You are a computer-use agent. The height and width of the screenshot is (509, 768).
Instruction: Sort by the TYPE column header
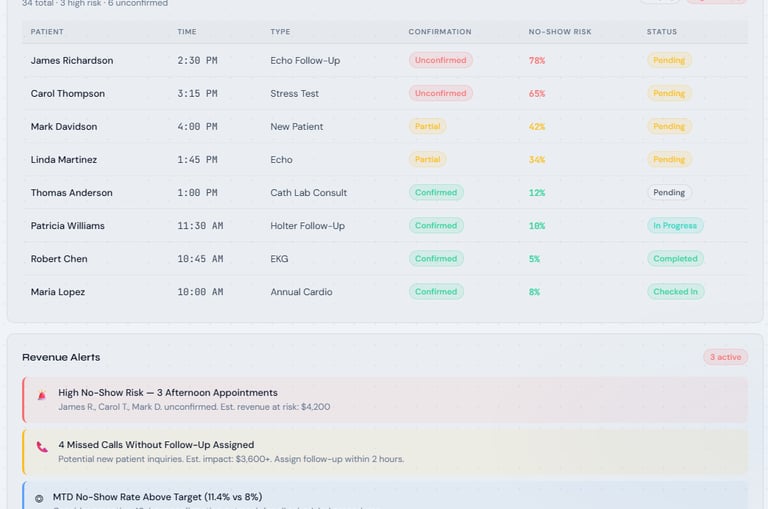click(x=280, y=32)
